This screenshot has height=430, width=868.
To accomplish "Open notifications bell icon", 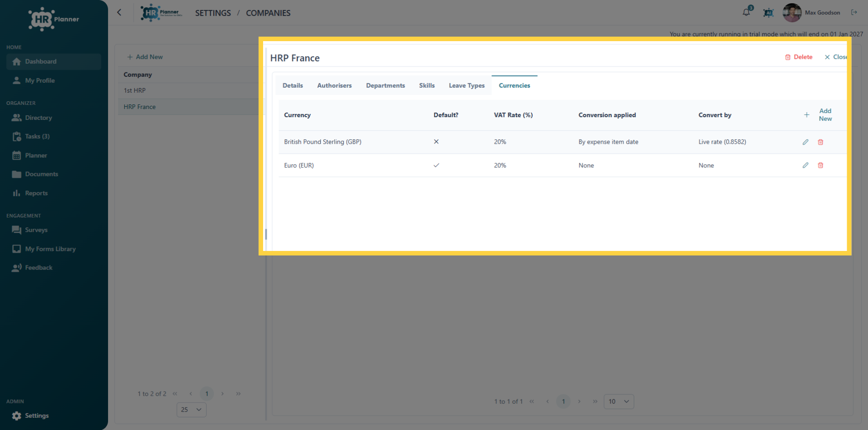I will click(x=746, y=12).
